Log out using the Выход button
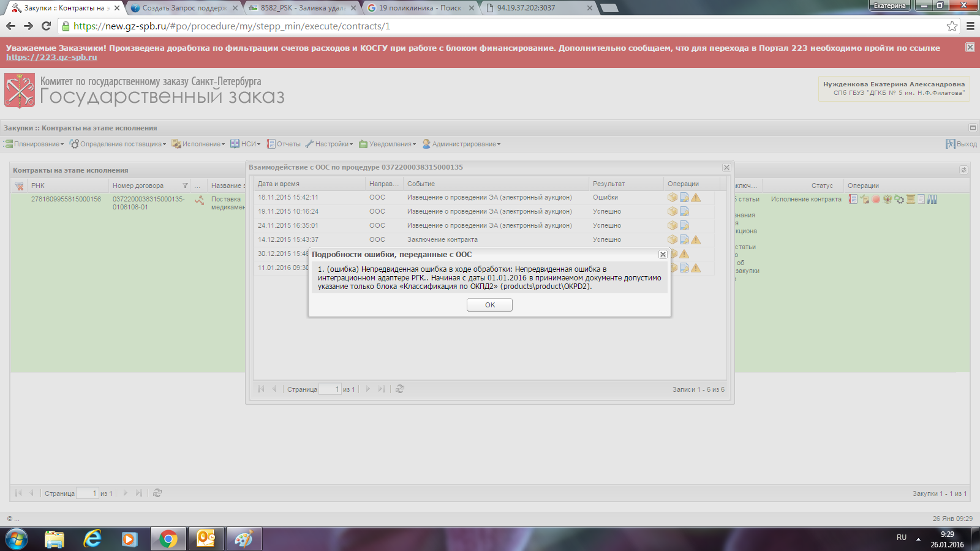980x551 pixels. click(x=962, y=144)
